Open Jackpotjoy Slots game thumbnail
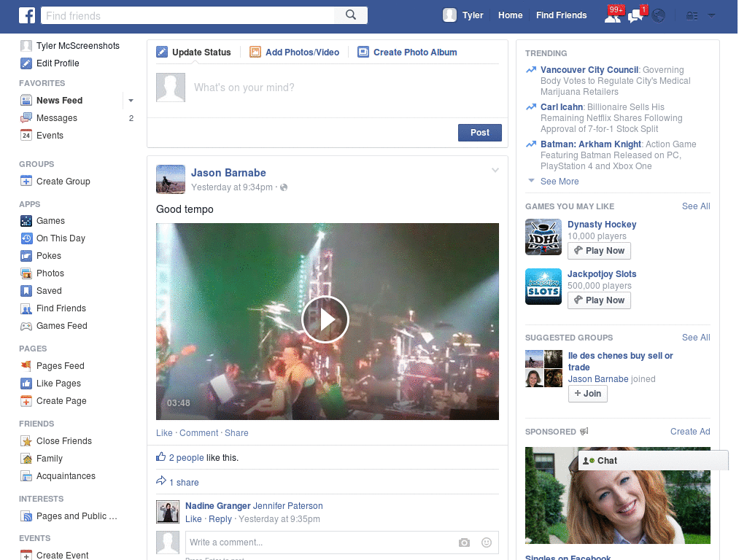This screenshot has height=560, width=747. point(543,287)
